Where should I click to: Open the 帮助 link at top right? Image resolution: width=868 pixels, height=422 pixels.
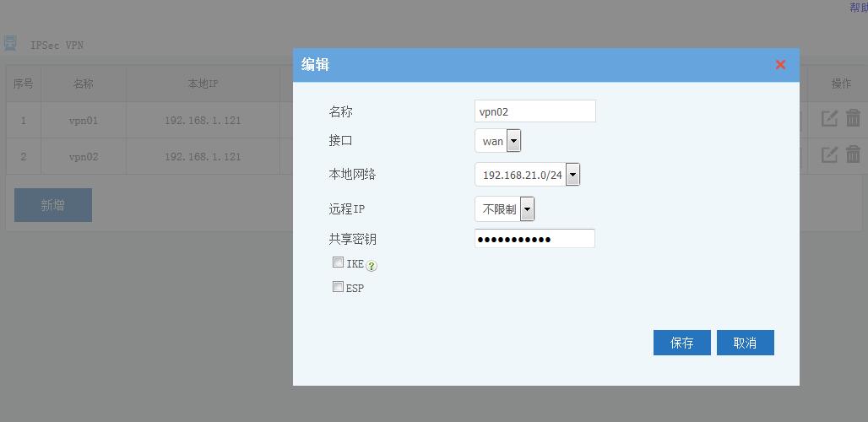pyautogui.click(x=858, y=8)
